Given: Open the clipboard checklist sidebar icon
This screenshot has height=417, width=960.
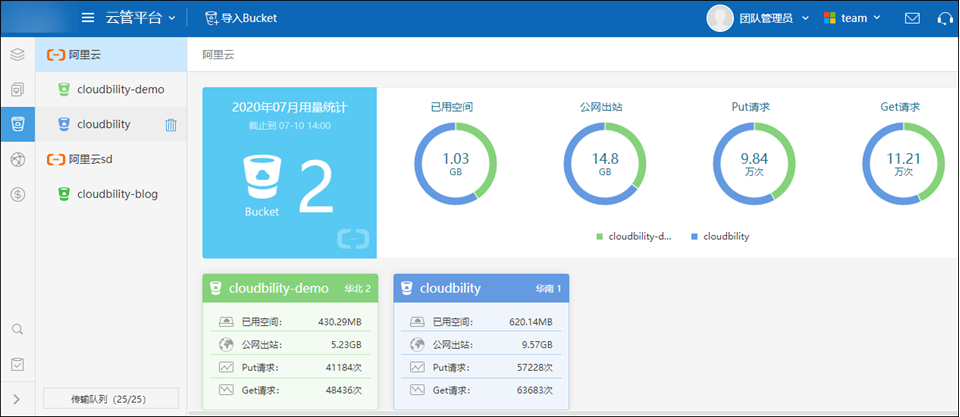Looking at the screenshot, I should point(18,364).
